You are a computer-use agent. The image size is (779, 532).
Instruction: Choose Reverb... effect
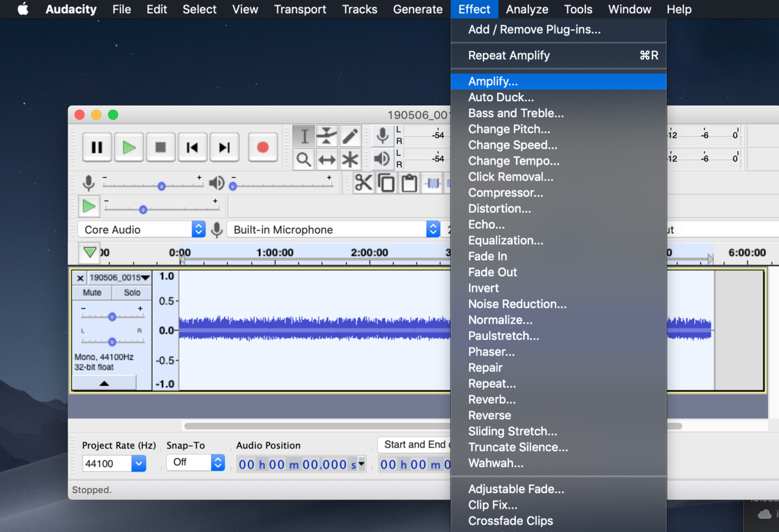[558, 400]
